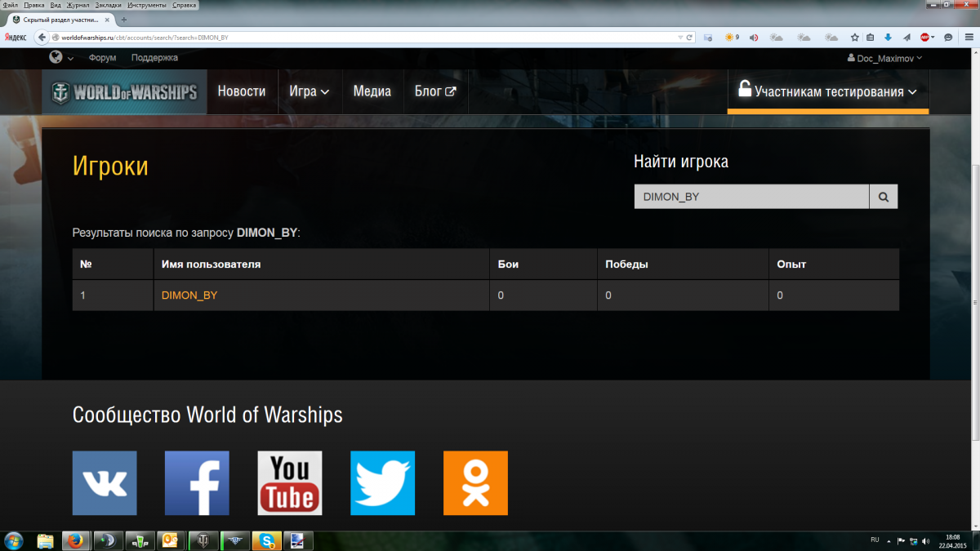The width and height of the screenshot is (980, 551).
Task: Open the Справка menu
Action: (x=185, y=5)
